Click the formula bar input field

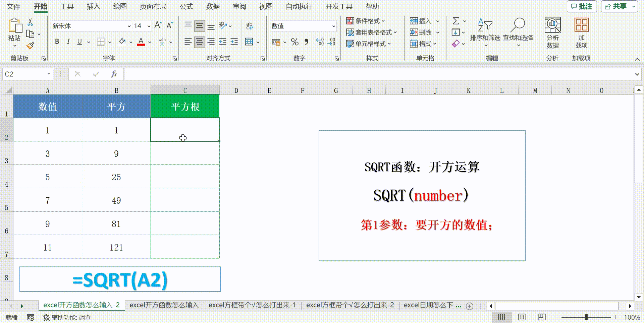(379, 74)
